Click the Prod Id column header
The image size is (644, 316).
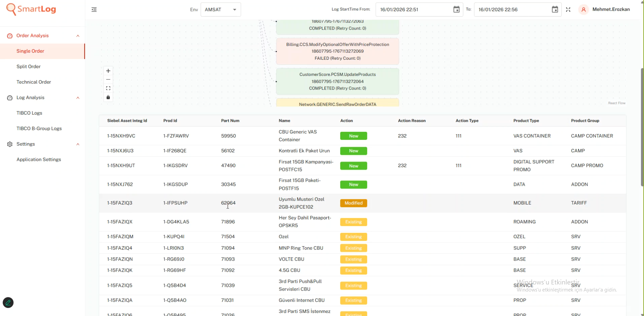tap(170, 121)
